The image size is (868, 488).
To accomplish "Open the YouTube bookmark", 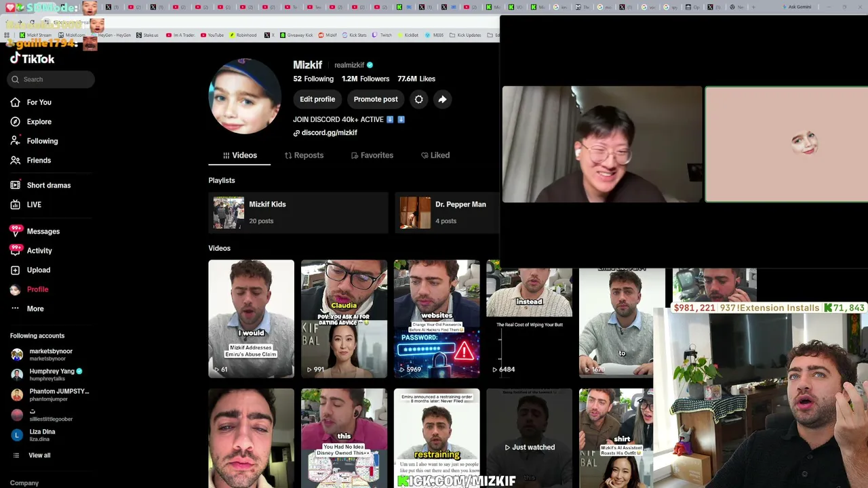I will [x=212, y=35].
